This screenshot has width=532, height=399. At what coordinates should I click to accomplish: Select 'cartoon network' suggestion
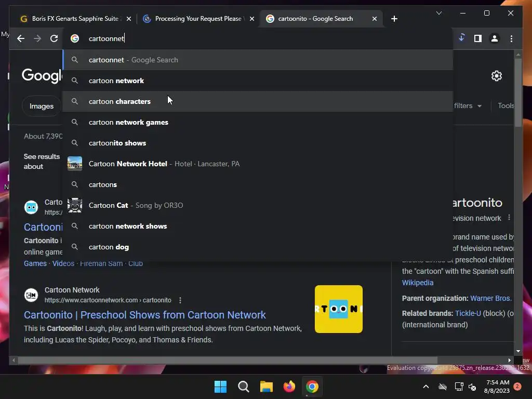(x=258, y=81)
